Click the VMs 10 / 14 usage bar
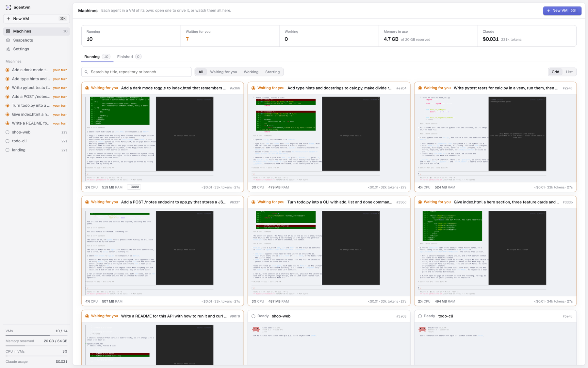Image resolution: width=588 pixels, height=368 pixels. tap(36, 335)
